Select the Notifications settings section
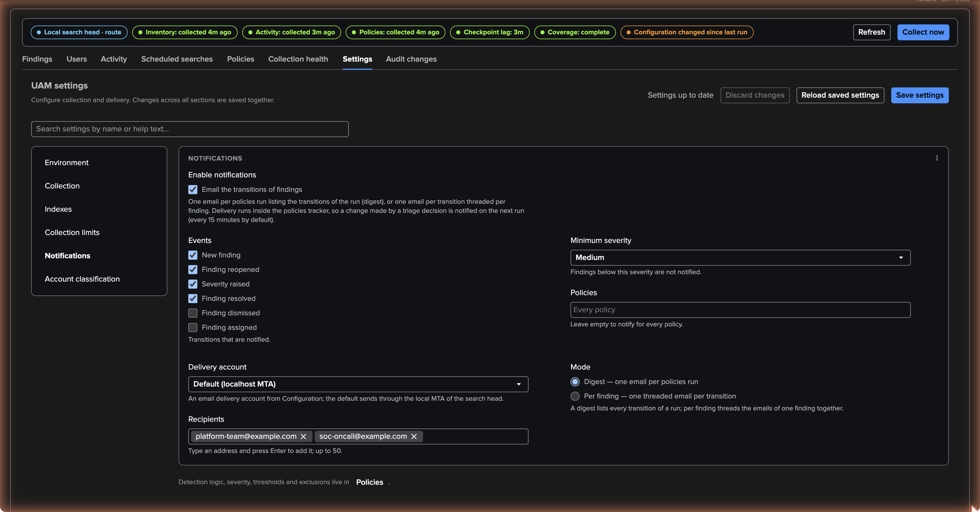 click(x=67, y=256)
